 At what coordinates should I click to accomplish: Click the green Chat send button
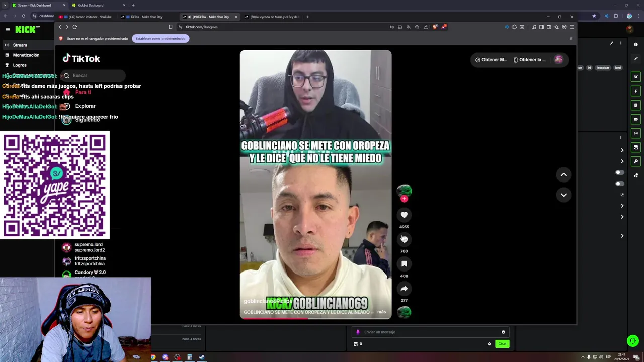(502, 344)
